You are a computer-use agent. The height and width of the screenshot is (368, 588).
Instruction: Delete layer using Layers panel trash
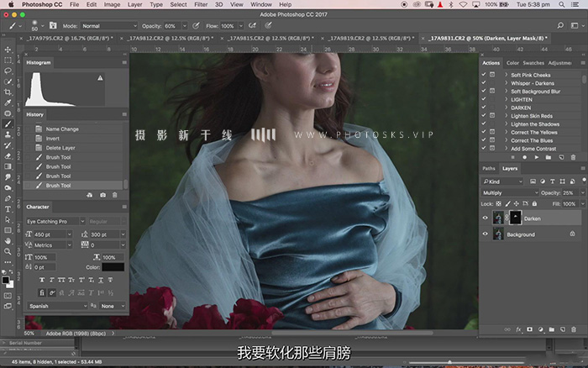click(574, 329)
